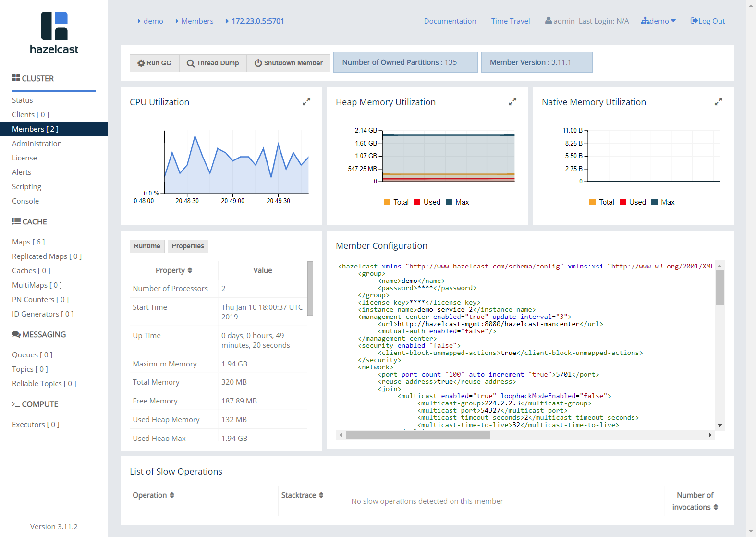The height and width of the screenshot is (537, 756).
Task: Click the Hazelcast logo
Action: click(54, 33)
